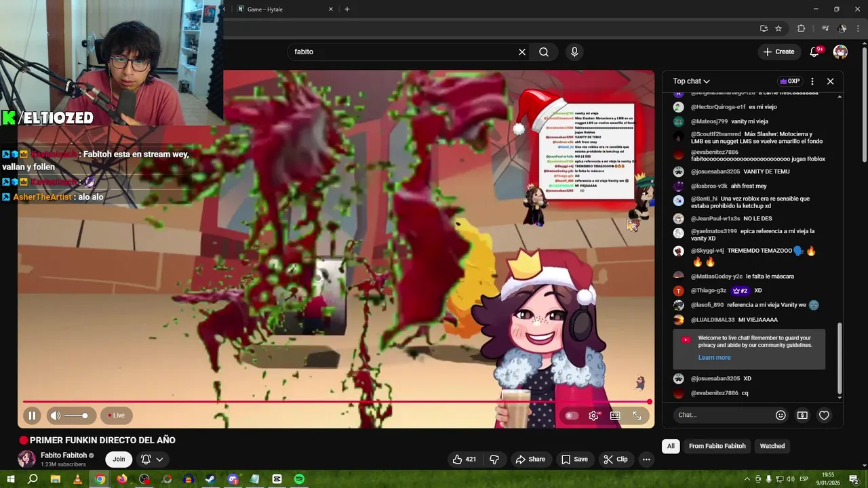Open Chrome extensions puzzle icon
868x488 pixels.
tap(802, 28)
